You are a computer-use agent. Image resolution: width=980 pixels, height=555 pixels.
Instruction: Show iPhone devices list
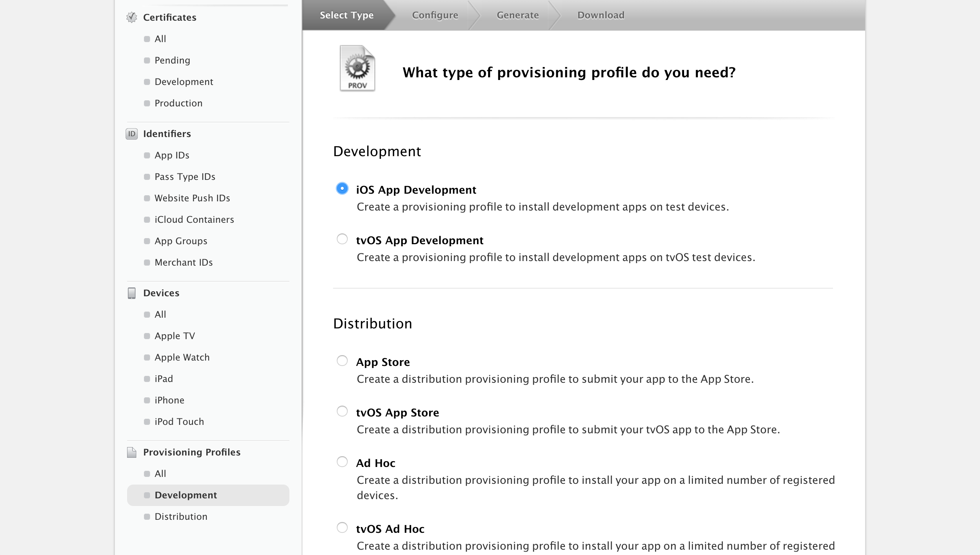169,400
